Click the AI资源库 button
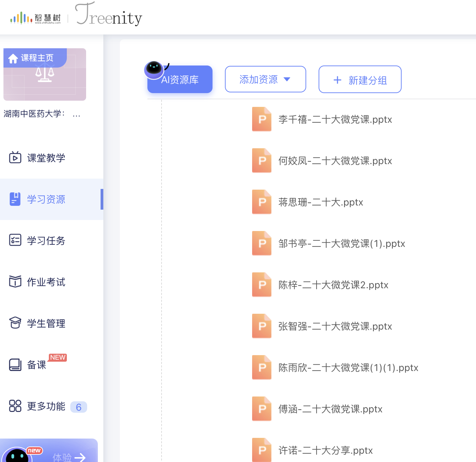Viewport: 476px width, 462px height. click(180, 80)
